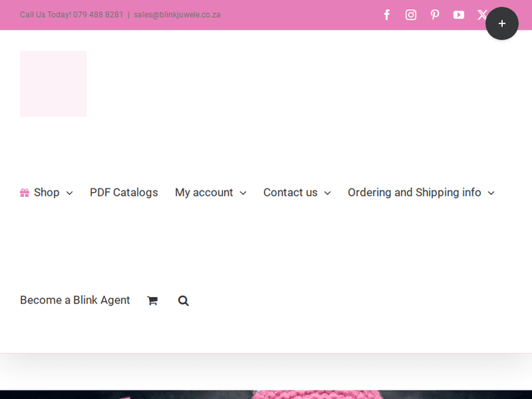
Task: Open the Facebook social icon
Action: point(387,15)
